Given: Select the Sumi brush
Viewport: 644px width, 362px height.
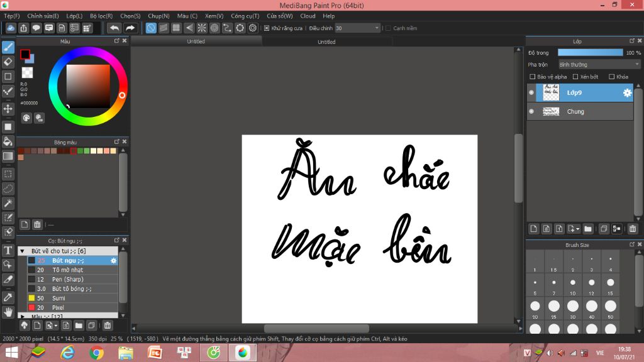Looking at the screenshot, I should tap(73, 298).
